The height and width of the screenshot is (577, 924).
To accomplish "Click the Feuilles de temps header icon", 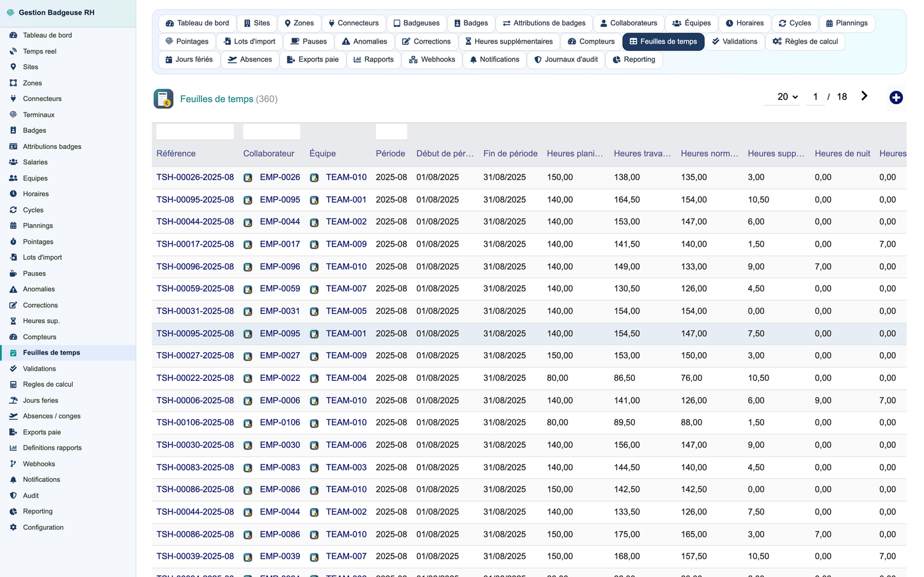I will [164, 98].
